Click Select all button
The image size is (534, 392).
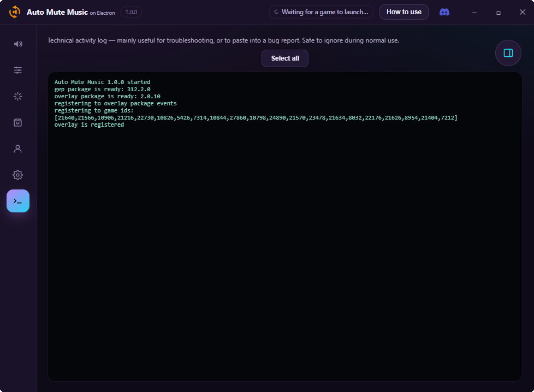285,58
